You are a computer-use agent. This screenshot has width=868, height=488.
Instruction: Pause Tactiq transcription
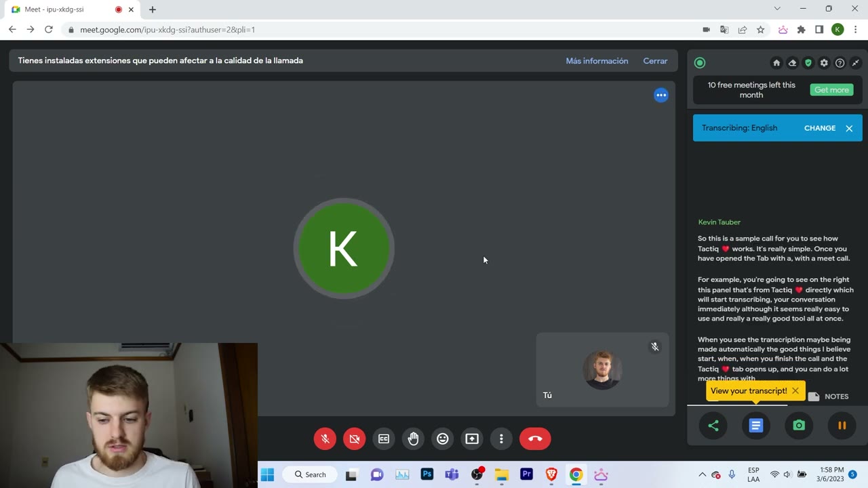coord(842,426)
